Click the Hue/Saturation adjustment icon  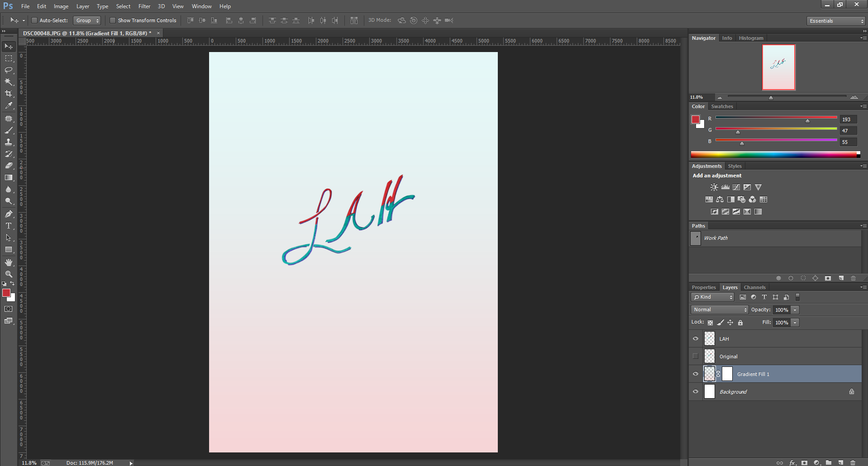click(x=709, y=200)
